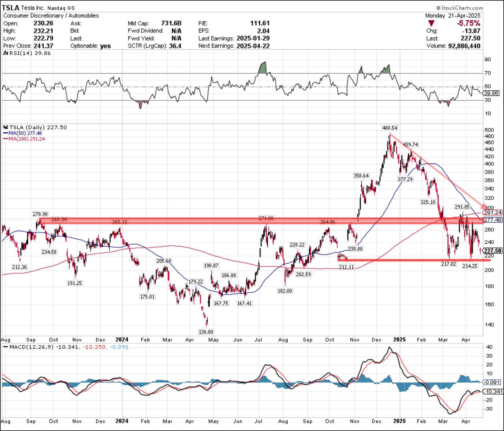Click the icon beside the RSI(14) label

point(5,53)
